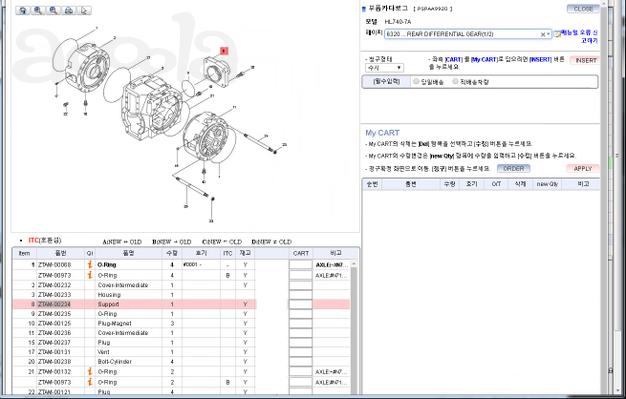Click the print diagram icon
The width and height of the screenshot is (626, 399).
tap(69, 10)
